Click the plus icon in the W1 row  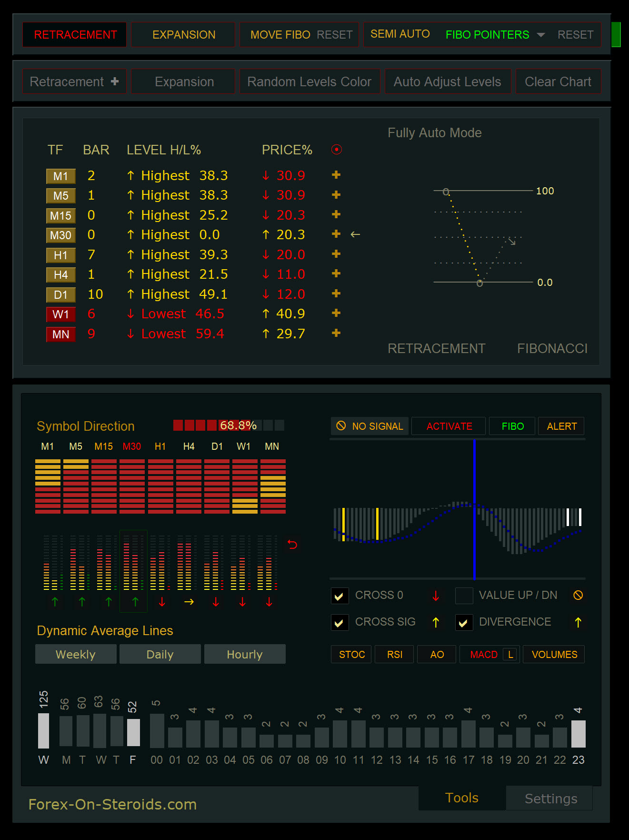click(x=336, y=314)
